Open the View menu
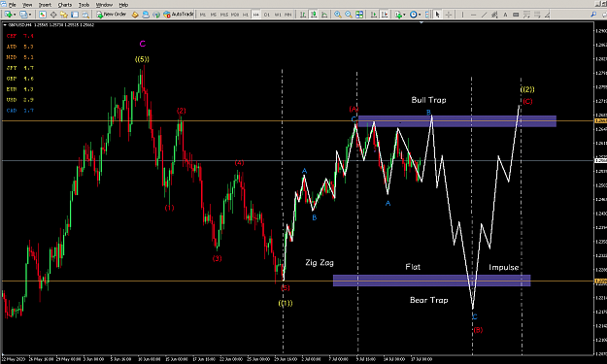This screenshot has height=364, width=607. 27,5
